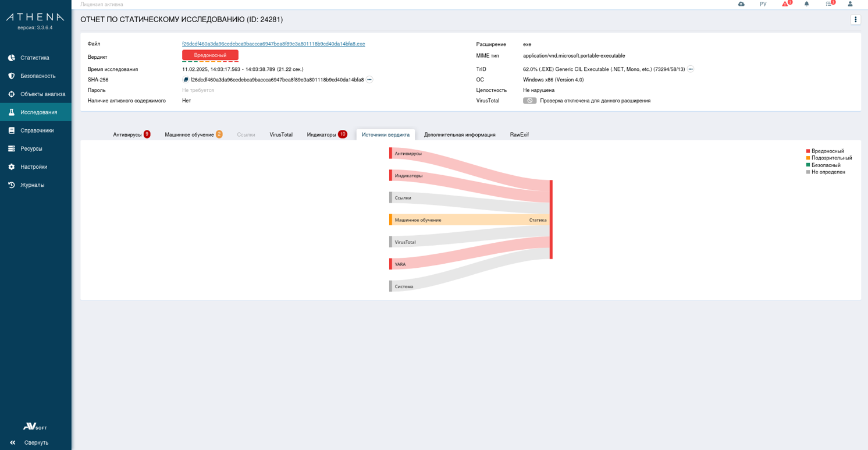Toggle the Подозрительный legend entry
The height and width of the screenshot is (450, 868).
click(831, 158)
